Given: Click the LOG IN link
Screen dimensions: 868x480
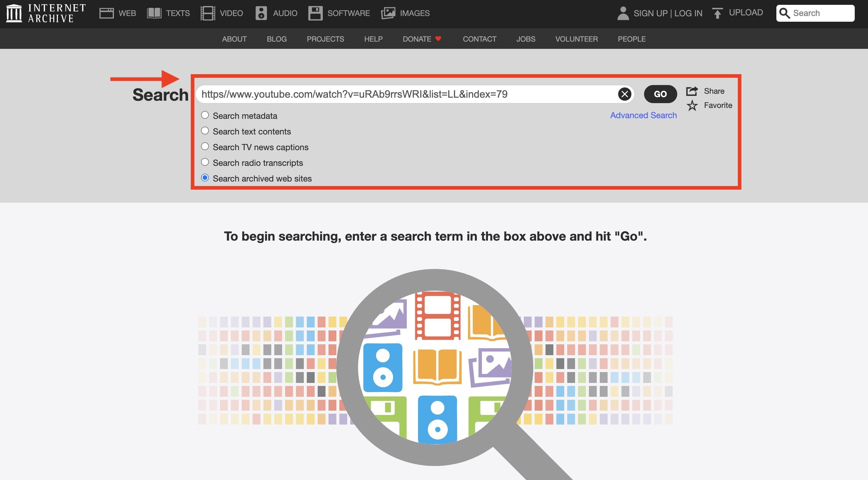Looking at the screenshot, I should click(688, 13).
